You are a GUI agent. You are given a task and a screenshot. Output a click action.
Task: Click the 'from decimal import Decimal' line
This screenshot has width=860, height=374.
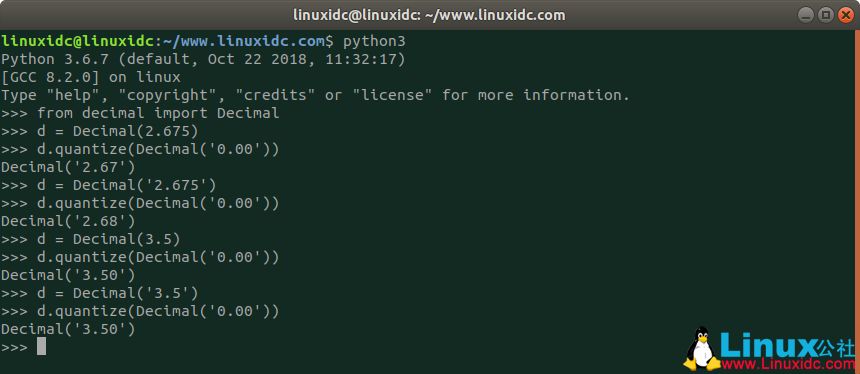click(140, 113)
